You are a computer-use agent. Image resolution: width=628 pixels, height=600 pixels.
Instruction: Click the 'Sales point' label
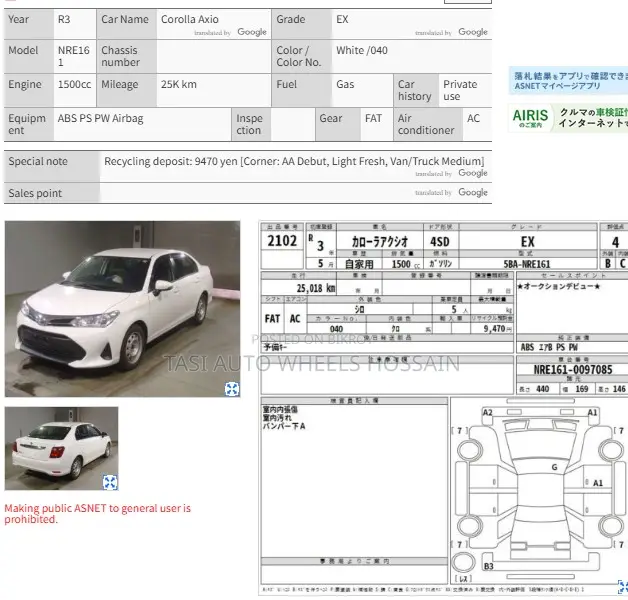35,193
